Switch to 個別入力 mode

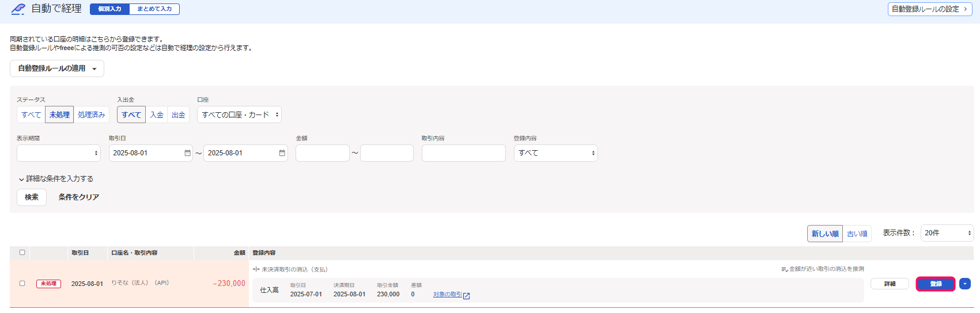[x=109, y=9]
